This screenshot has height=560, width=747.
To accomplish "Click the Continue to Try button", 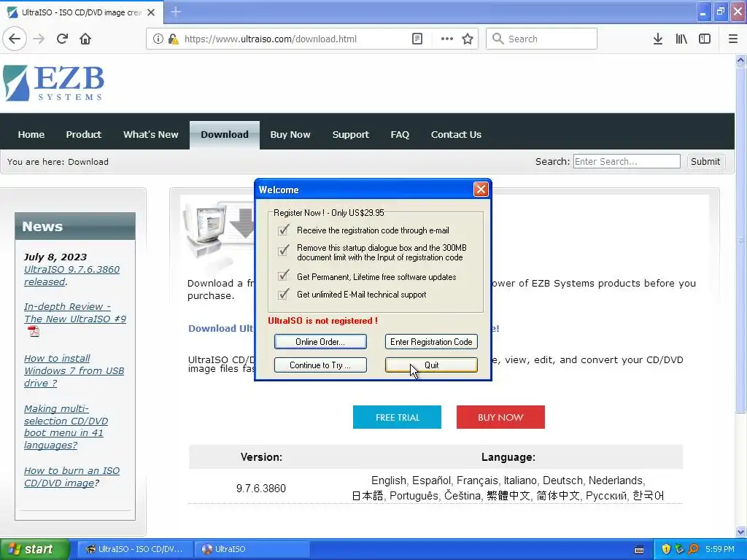I will pyautogui.click(x=320, y=365).
